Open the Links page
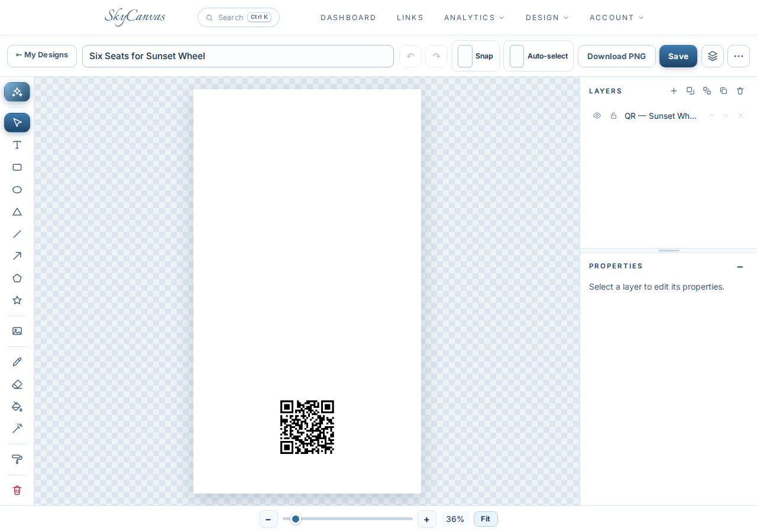The image size is (757, 532). 410,18
